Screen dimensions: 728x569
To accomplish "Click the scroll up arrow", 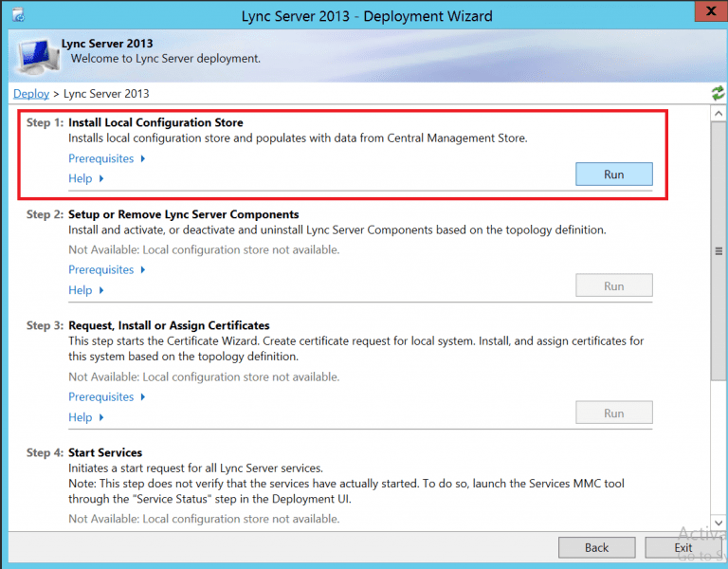I will [719, 113].
